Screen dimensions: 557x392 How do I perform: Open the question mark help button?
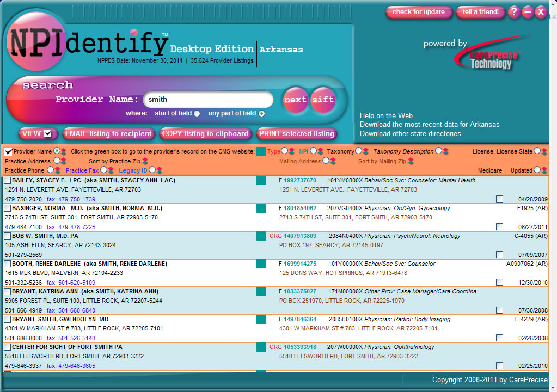click(x=514, y=12)
